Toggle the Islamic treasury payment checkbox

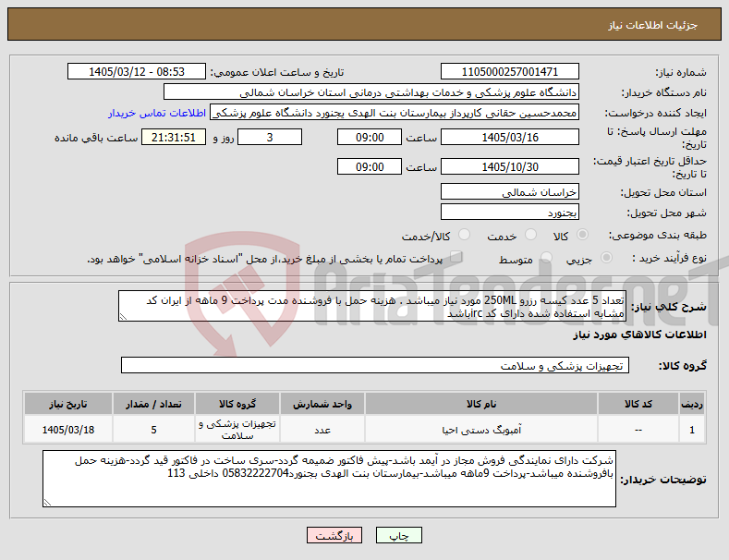(x=456, y=257)
